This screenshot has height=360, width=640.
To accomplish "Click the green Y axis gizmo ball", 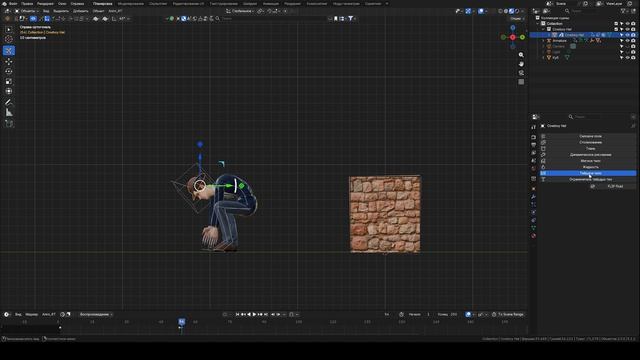I will [522, 37].
